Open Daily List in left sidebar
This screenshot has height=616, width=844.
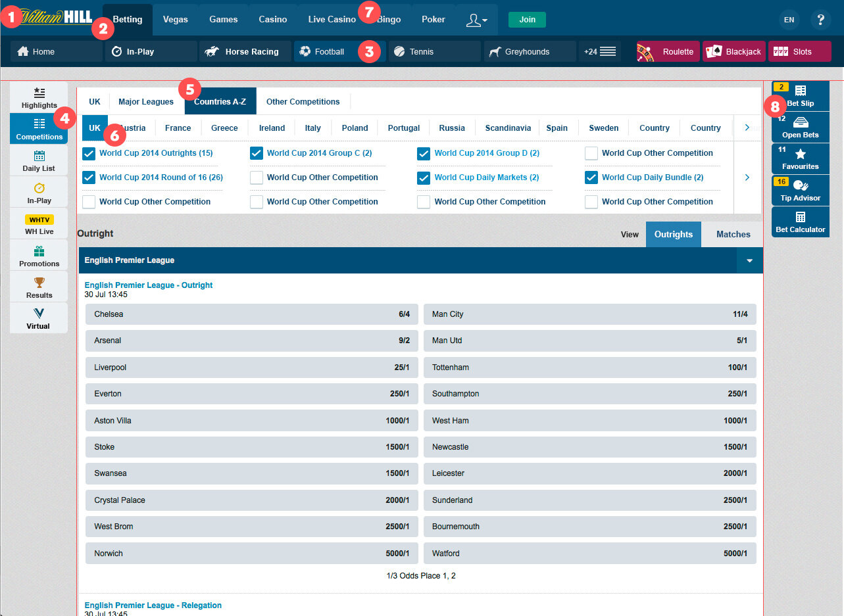click(39, 160)
